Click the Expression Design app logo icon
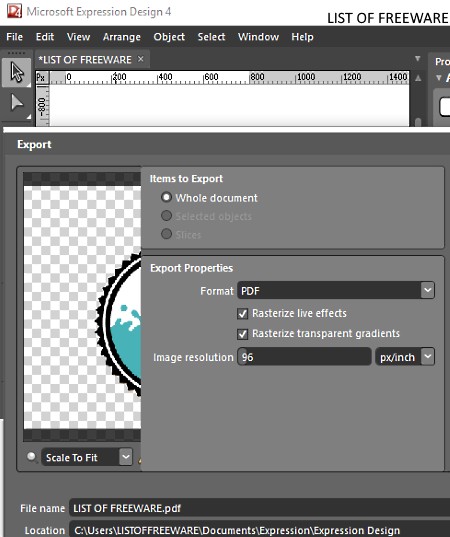The image size is (450, 537). (x=14, y=11)
